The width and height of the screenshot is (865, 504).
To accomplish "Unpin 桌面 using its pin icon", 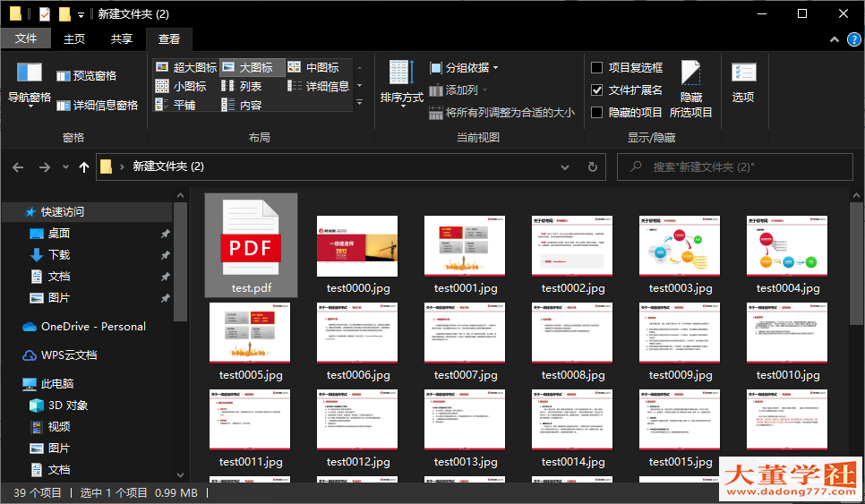I will (165, 234).
